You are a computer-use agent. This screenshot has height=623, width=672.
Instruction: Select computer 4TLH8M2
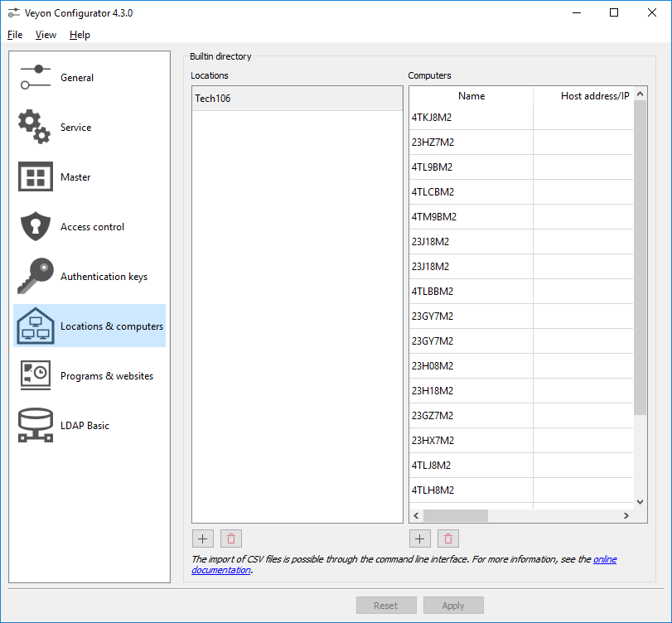[471, 490]
